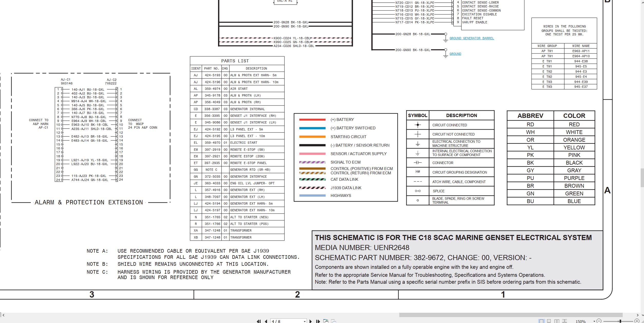Click the previous view navigation icon
The width and height of the screenshot is (644, 323).
click(326, 321)
